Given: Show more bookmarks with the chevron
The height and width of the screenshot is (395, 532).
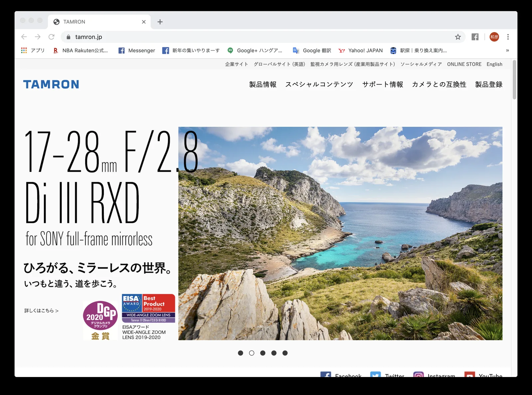Looking at the screenshot, I should (507, 50).
